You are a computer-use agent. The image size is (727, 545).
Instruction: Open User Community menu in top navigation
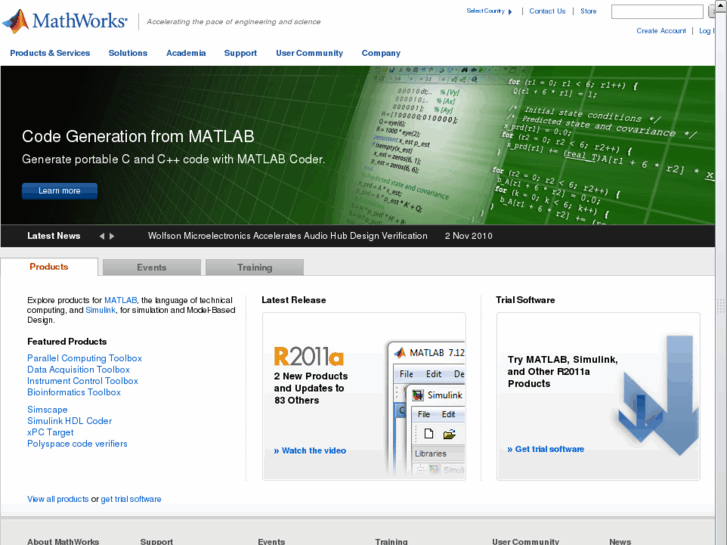pyautogui.click(x=309, y=53)
